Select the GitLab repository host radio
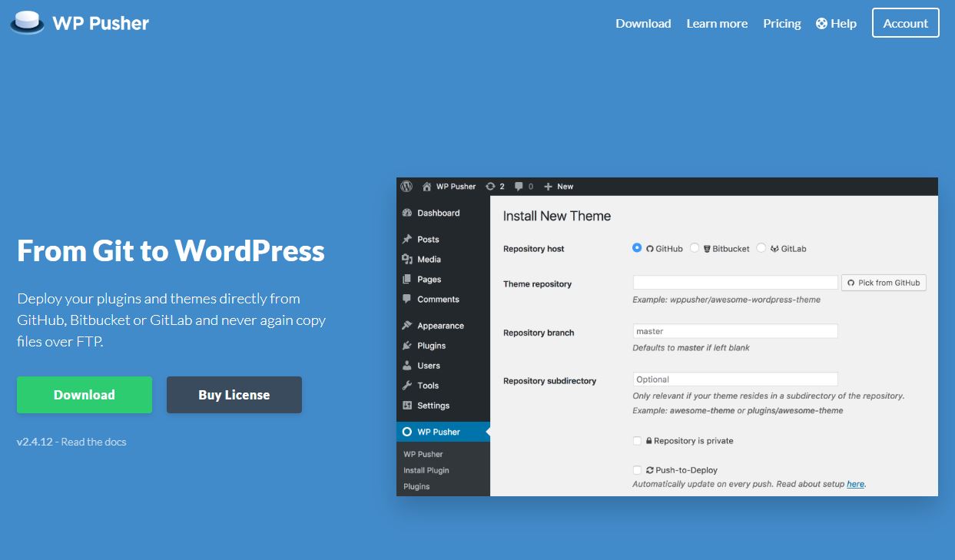Viewport: 955px width, 560px height. click(x=761, y=248)
